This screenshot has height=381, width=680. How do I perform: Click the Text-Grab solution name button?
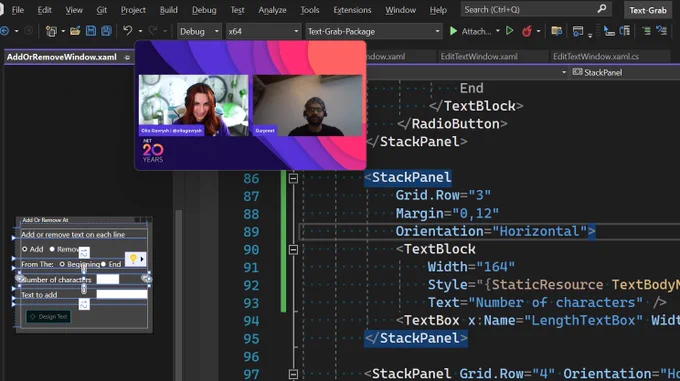[x=648, y=10]
